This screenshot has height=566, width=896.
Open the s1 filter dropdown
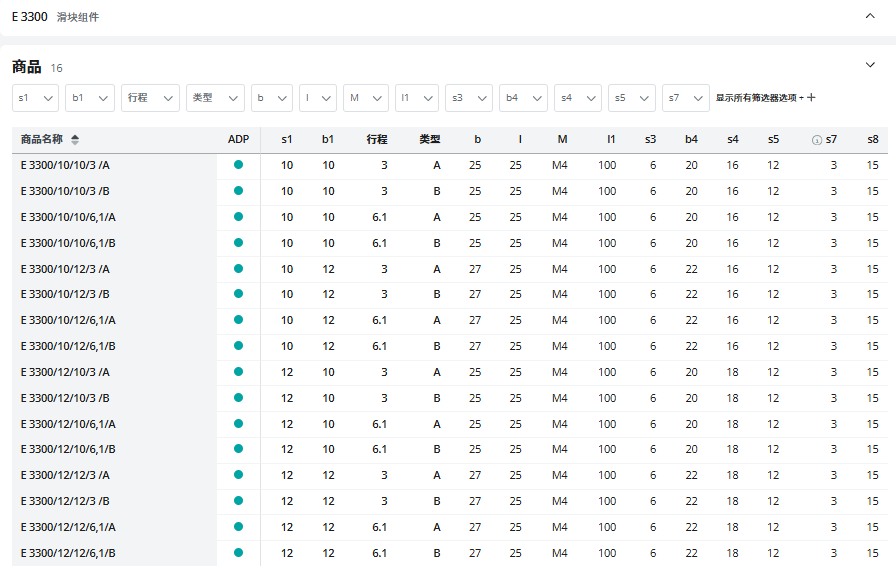pos(36,98)
